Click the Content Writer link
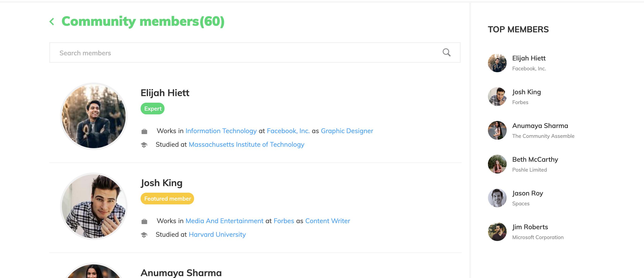Viewport: 644px width, 278px height. (x=327, y=221)
